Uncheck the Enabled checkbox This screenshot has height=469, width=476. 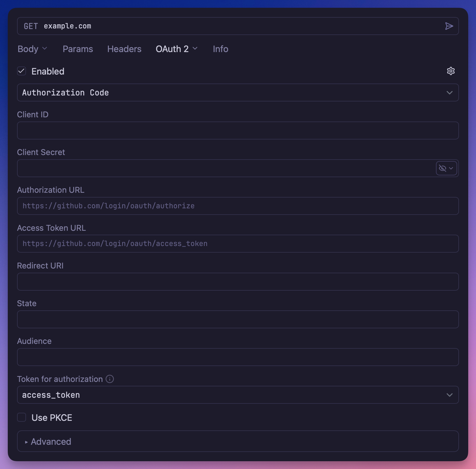(22, 71)
